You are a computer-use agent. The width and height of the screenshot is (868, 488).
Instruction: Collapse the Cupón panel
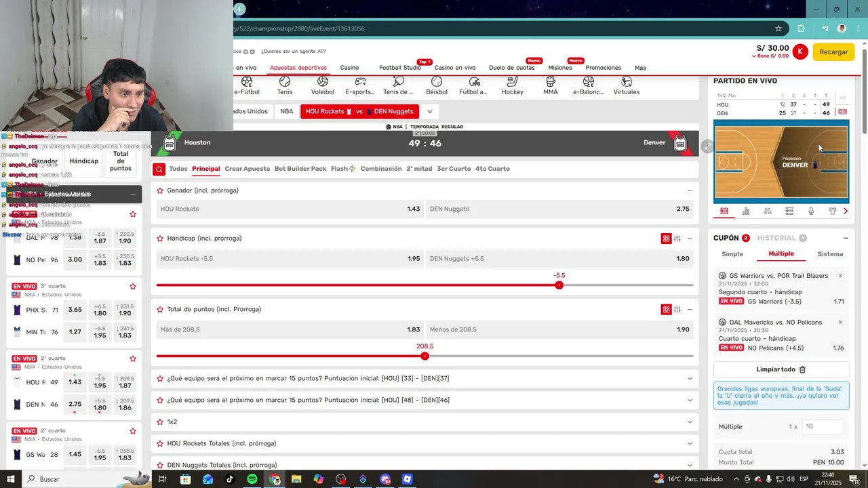846,239
